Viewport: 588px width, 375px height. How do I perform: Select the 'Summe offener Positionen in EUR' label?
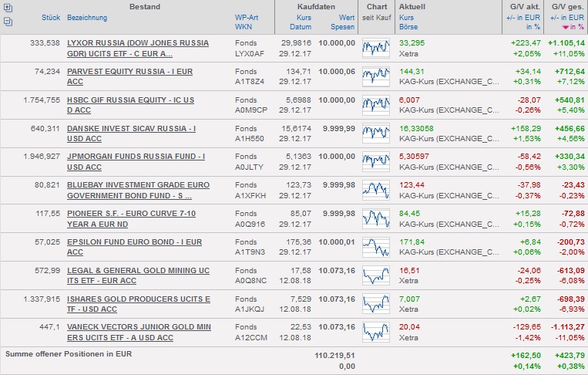coord(69,353)
